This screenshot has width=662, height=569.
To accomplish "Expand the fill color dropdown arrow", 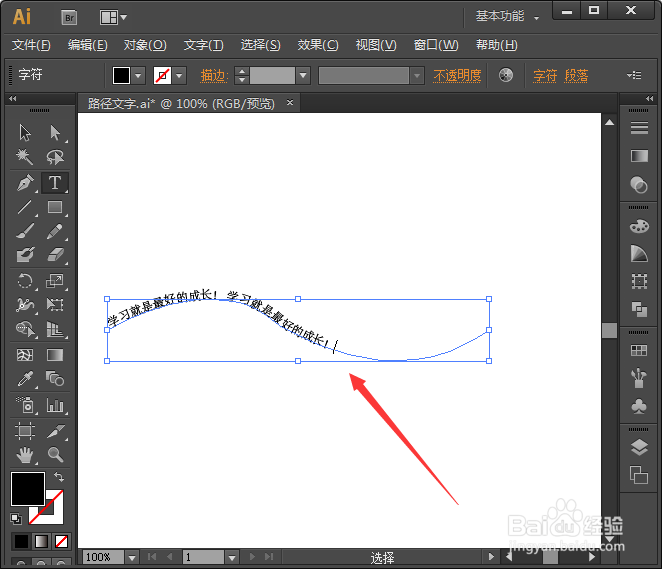I will (138, 76).
